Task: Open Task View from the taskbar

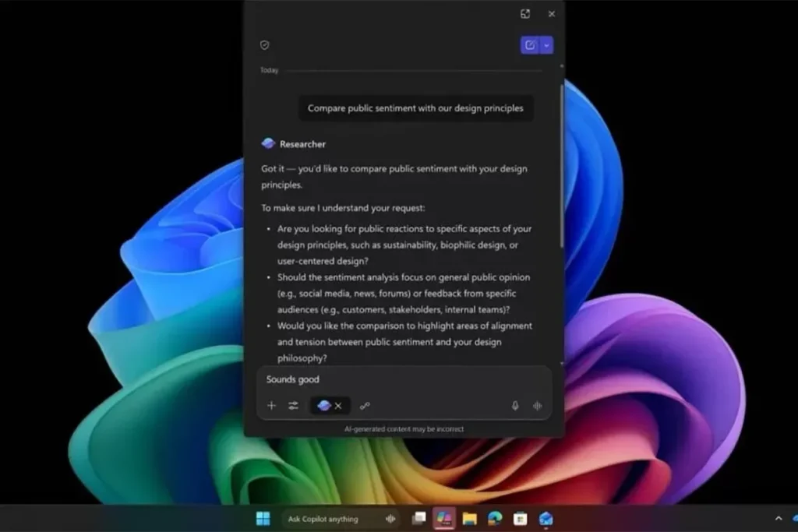Action: coord(419,519)
